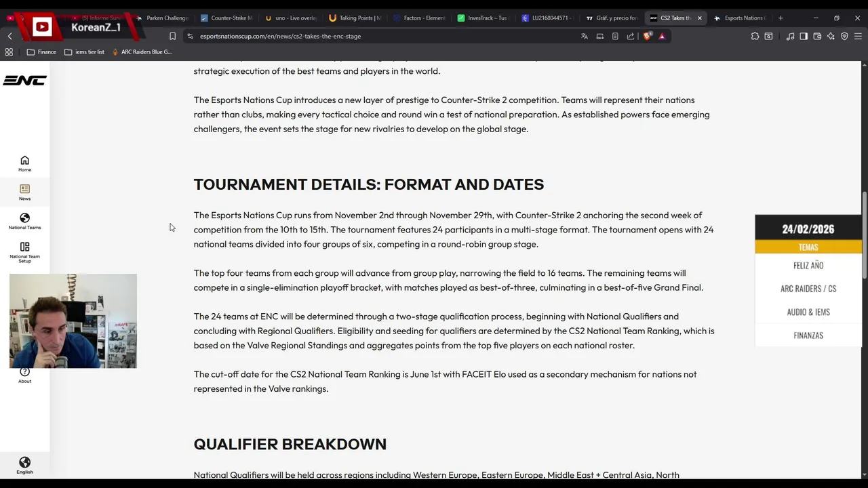Click the page vertical scrollbar thumb

[865, 235]
